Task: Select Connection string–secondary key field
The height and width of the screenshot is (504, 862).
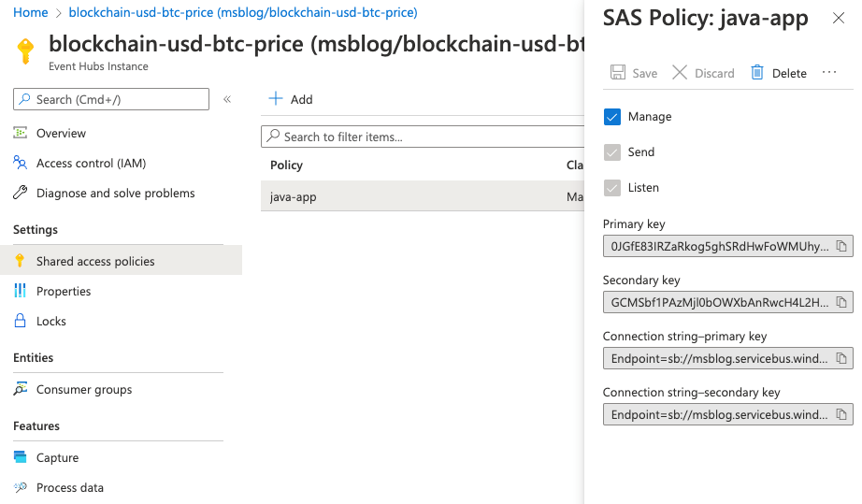Action: [728, 414]
